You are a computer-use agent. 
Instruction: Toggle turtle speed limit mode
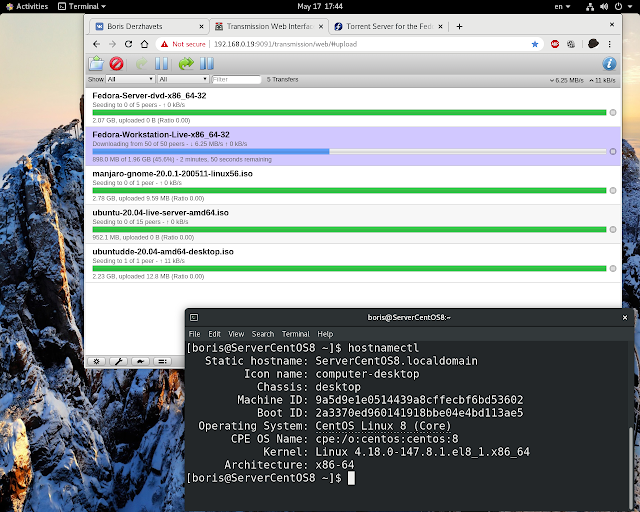(x=140, y=361)
